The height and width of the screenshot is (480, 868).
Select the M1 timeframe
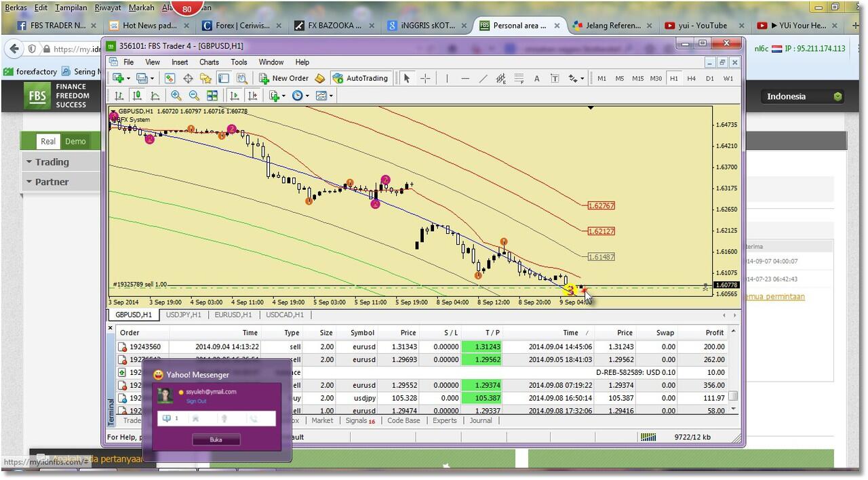click(601, 78)
